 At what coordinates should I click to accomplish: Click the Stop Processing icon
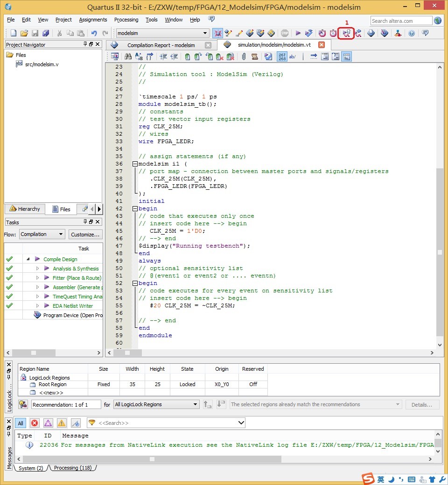[x=285, y=33]
